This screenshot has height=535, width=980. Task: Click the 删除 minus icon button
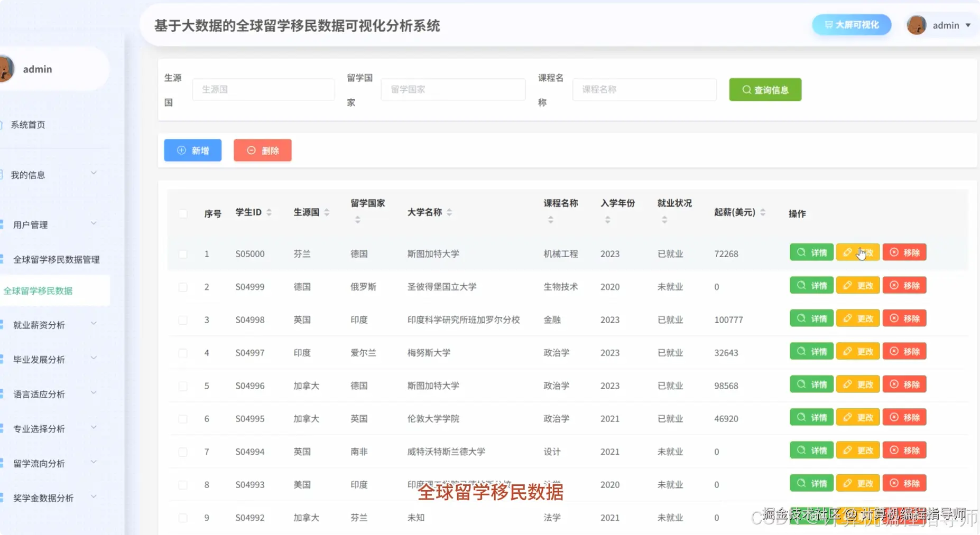pos(252,150)
